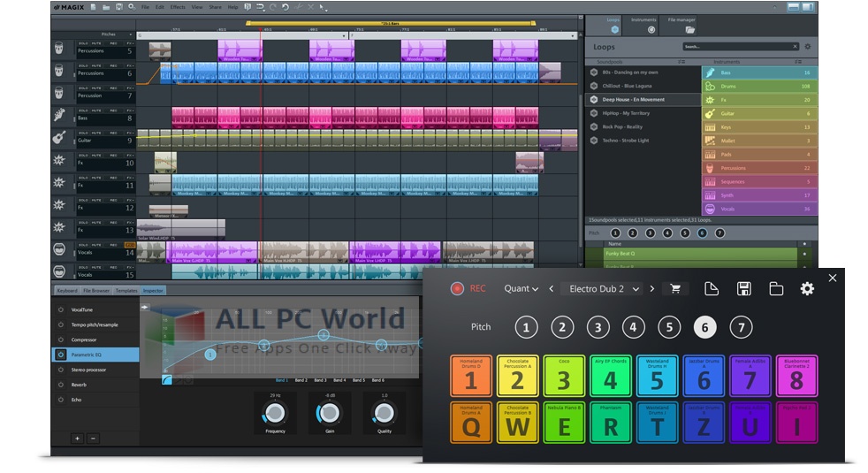Toggle power for Parametric EQ effect

point(61,355)
